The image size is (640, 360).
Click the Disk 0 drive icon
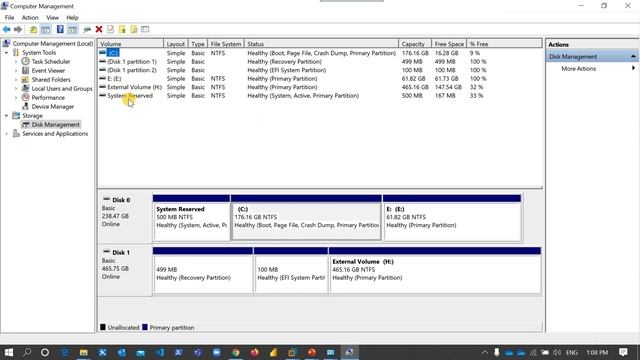[x=107, y=199]
